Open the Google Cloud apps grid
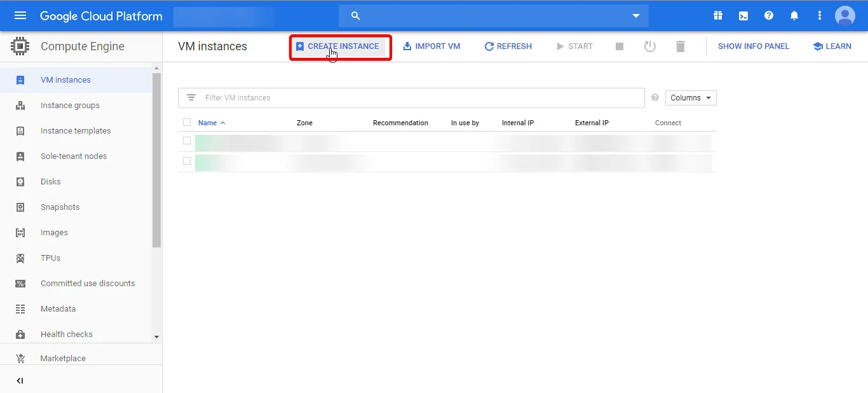The height and width of the screenshot is (393, 868). tap(718, 15)
